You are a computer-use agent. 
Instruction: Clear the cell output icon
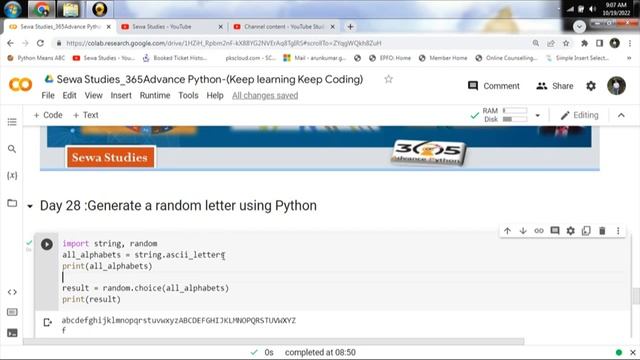[47, 322]
